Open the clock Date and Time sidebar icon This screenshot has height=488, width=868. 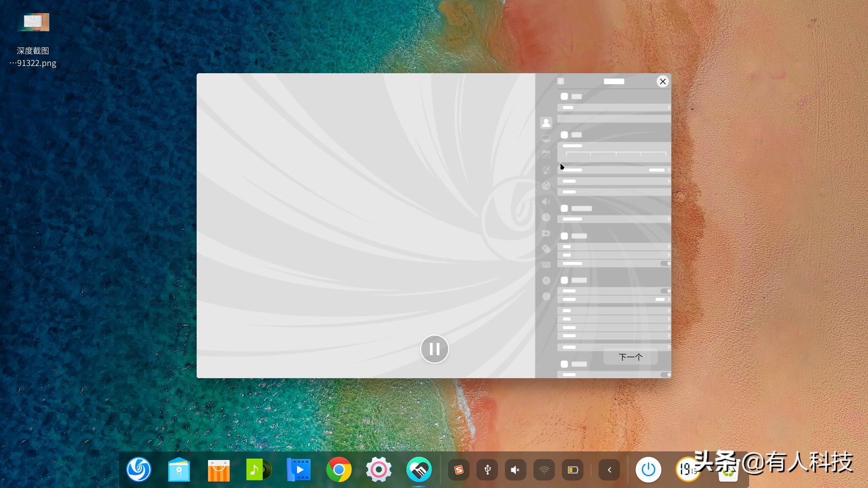pos(546,217)
